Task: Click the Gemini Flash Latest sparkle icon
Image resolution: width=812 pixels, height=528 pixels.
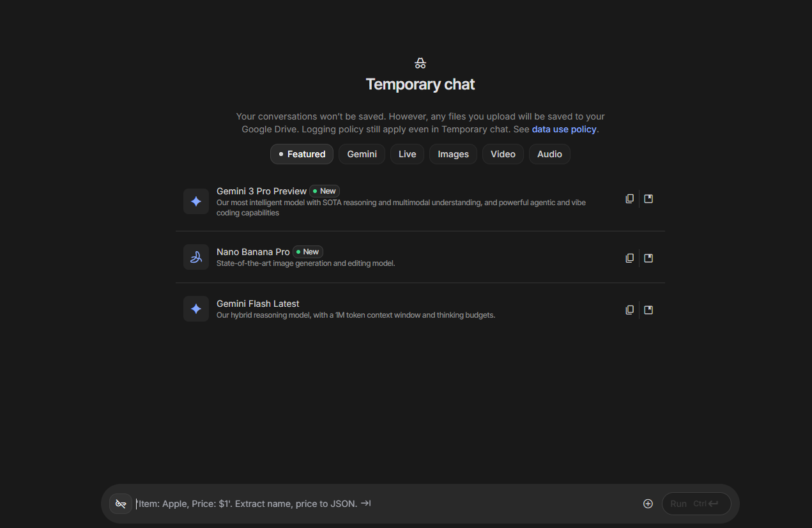Action: [196, 309]
